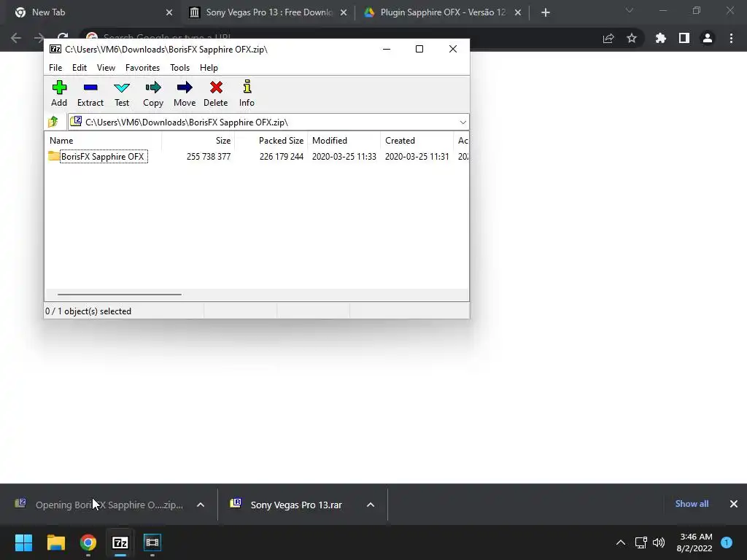Open the Sony Vegas Pro 13.rar download
Viewport: 747px width, 560px height.
[x=295, y=505]
